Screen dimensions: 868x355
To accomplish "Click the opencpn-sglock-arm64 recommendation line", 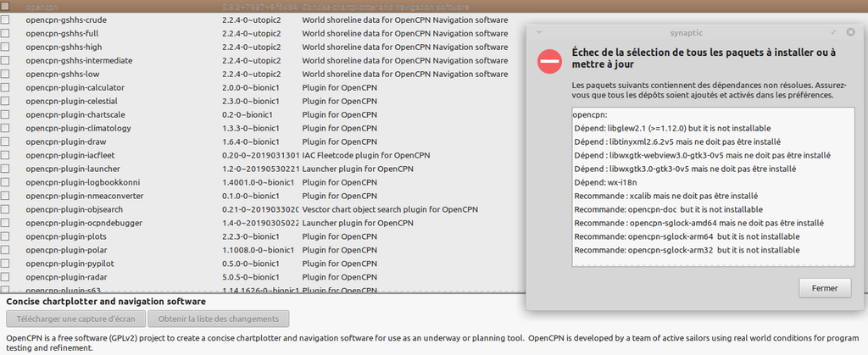I will (x=687, y=236).
